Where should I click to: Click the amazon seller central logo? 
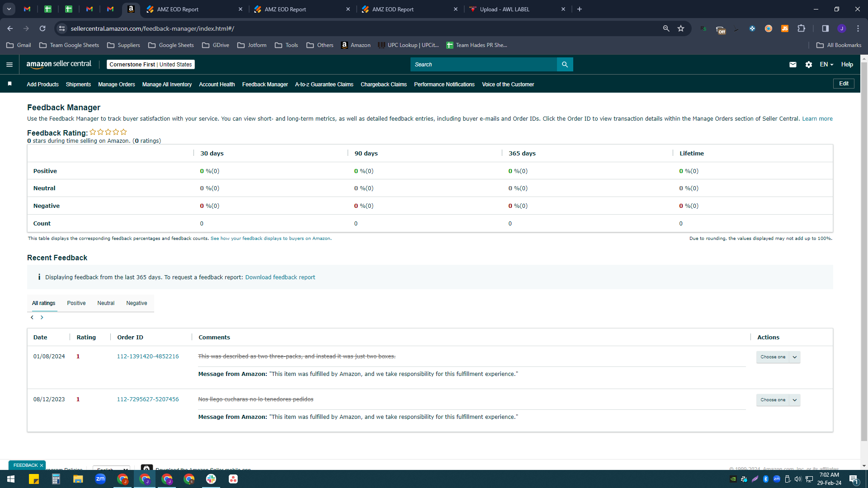59,64
